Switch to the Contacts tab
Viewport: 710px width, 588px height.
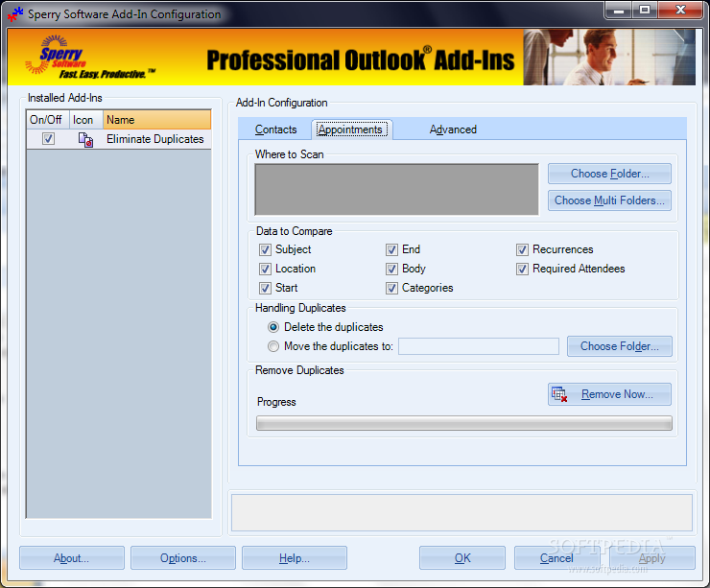[275, 129]
